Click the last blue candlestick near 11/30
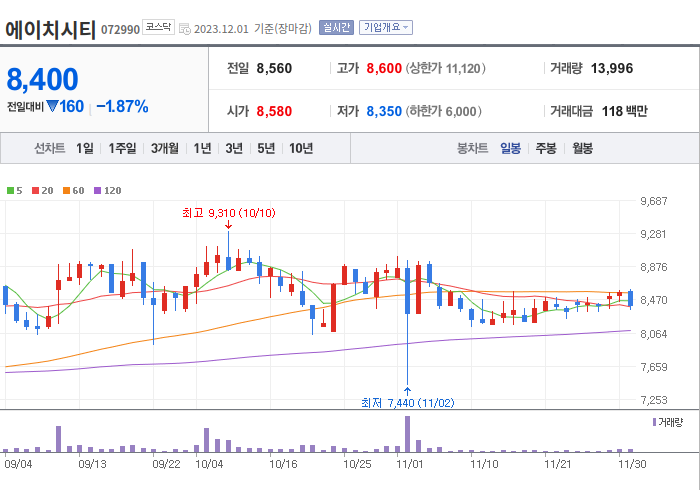700x490 pixels. pos(630,299)
